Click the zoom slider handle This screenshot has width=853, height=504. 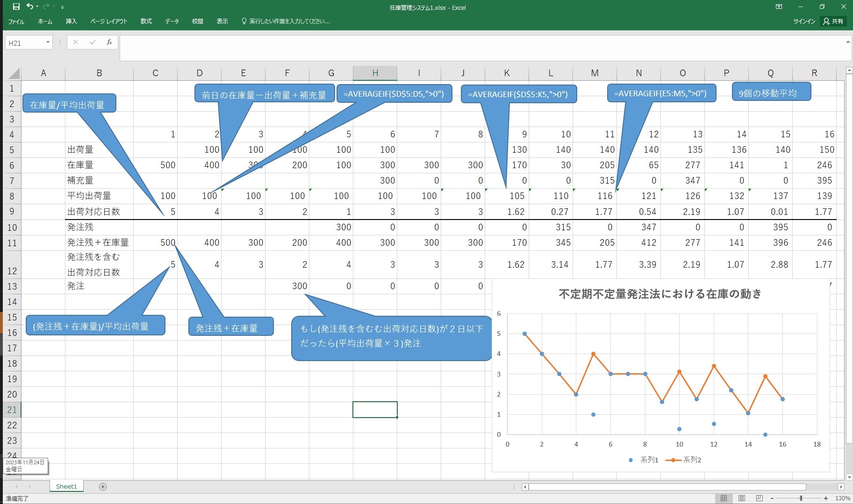point(801,498)
